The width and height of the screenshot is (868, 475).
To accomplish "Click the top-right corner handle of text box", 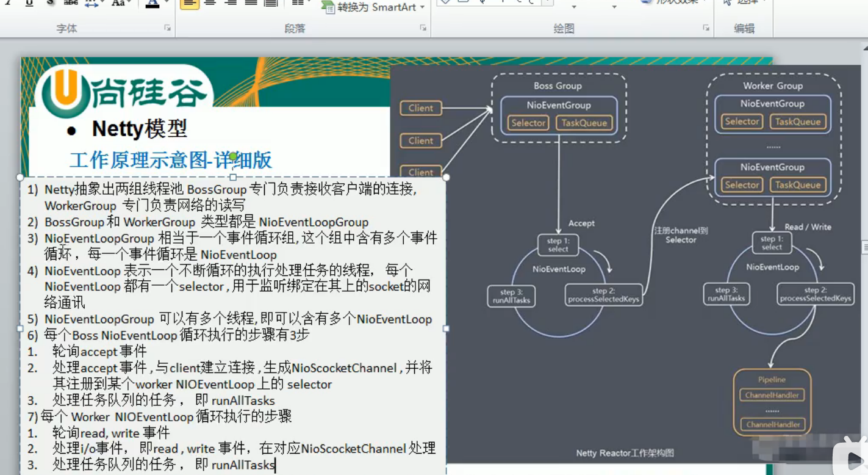I will point(446,177).
